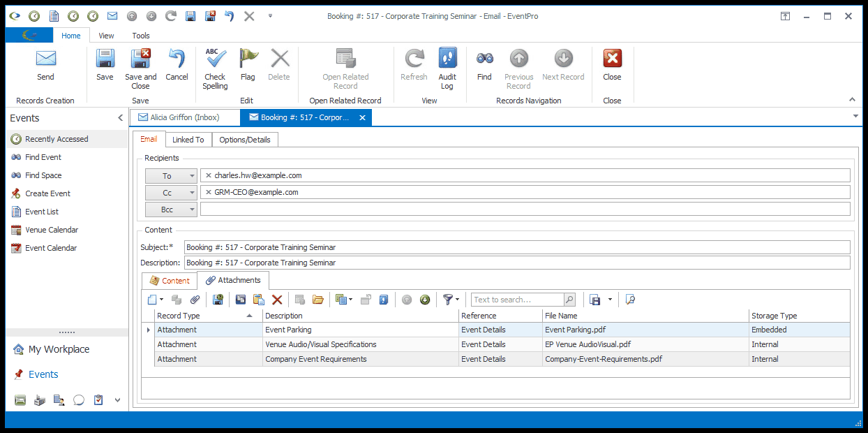868x433 pixels.
Task: Click the open folder icon in attachments toolbar
Action: tap(318, 300)
